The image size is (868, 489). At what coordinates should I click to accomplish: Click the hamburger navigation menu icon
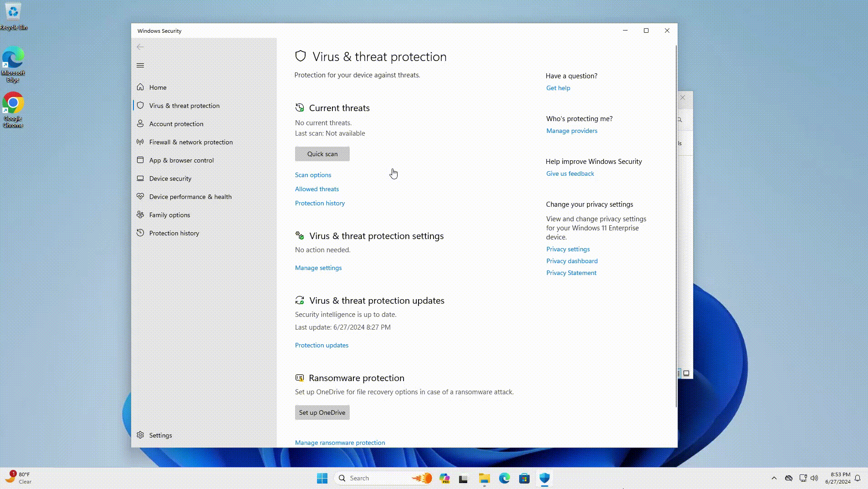pos(140,66)
